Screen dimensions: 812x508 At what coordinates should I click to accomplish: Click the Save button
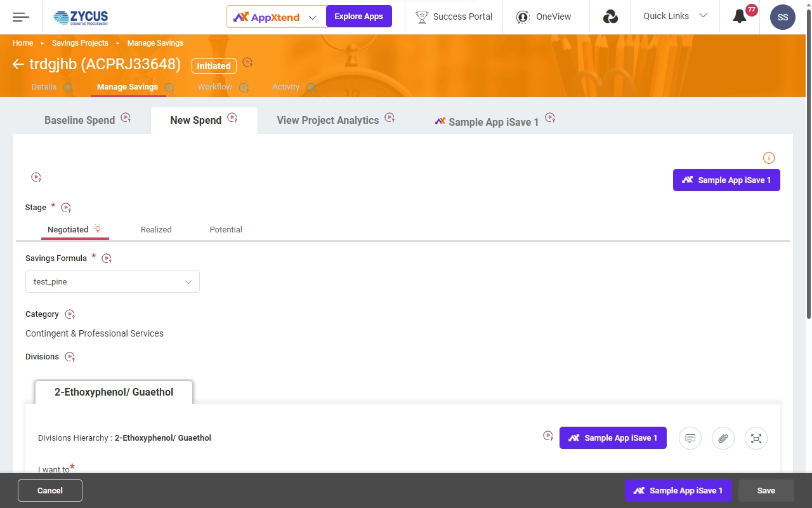(x=766, y=491)
